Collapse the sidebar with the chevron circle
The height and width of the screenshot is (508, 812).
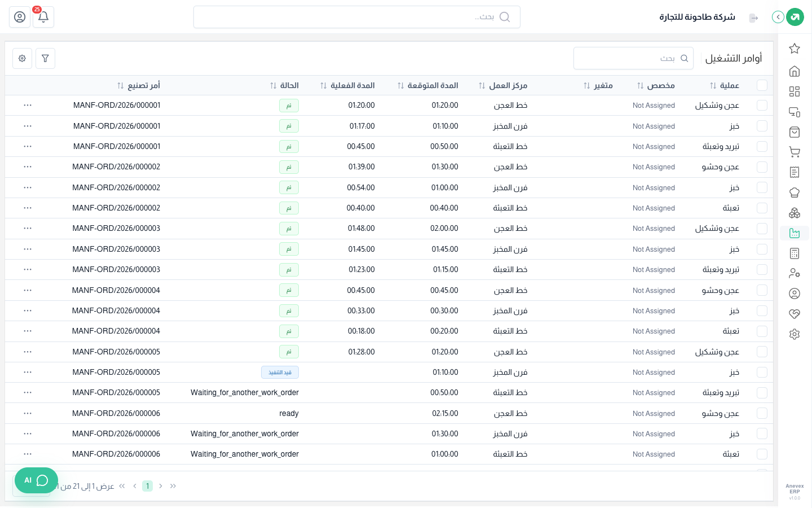[x=778, y=17]
